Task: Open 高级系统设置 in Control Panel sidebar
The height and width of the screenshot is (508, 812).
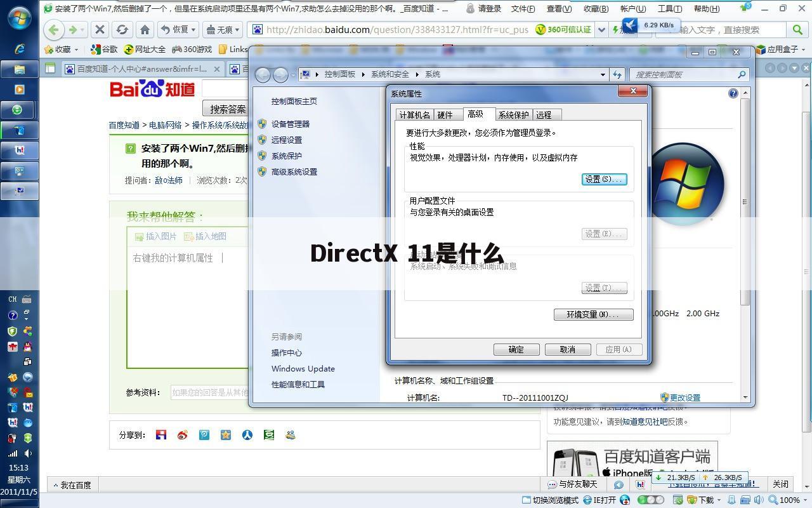Action: click(294, 171)
